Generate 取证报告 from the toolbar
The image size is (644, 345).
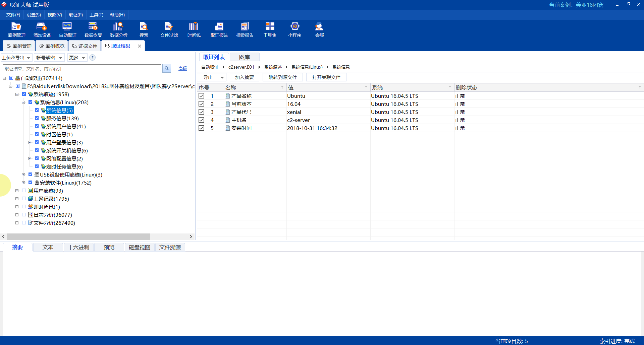pos(219,30)
